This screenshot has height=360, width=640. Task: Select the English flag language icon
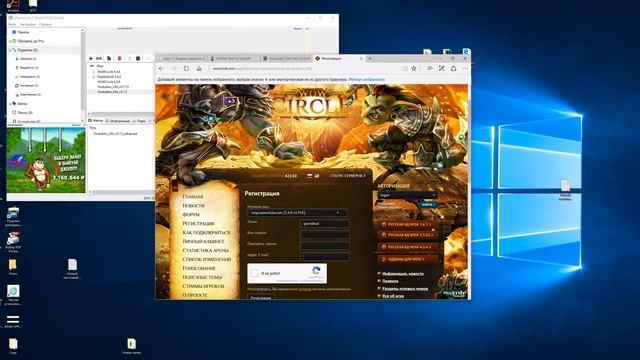click(x=316, y=176)
